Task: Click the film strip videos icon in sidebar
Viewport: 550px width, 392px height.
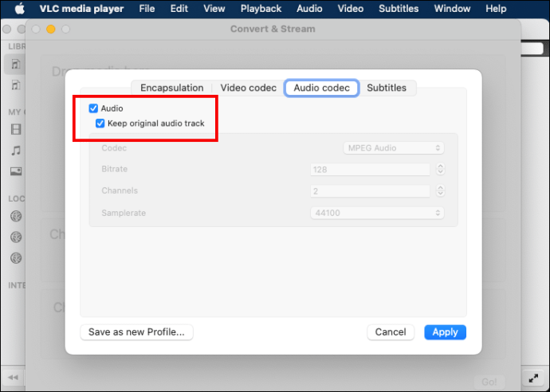Action: [x=15, y=129]
